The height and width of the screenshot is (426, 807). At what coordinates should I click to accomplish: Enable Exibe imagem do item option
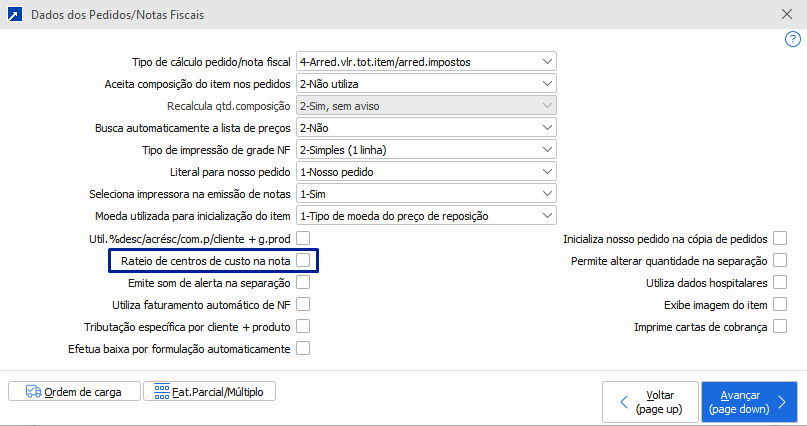point(780,305)
